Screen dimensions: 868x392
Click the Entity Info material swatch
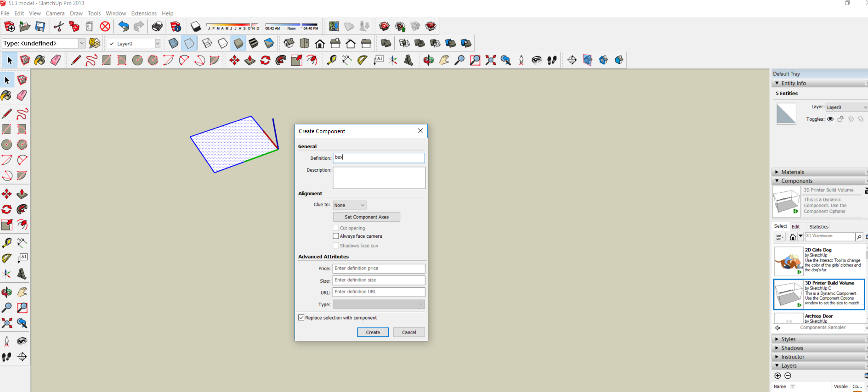(786, 113)
